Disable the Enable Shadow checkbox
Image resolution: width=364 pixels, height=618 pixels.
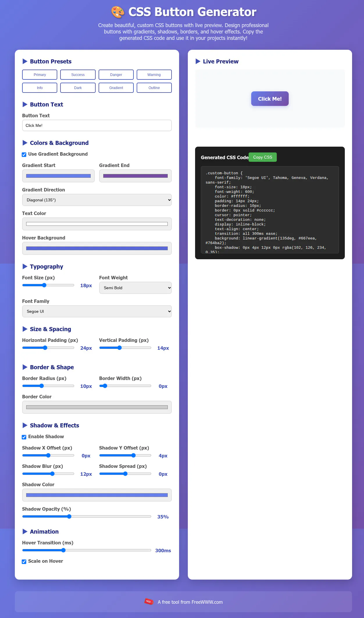tap(24, 437)
